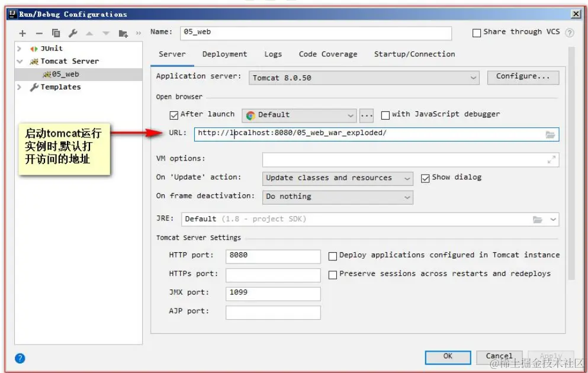Create new folder icon in toolbar
The height and width of the screenshot is (373, 588).
pyautogui.click(x=123, y=34)
